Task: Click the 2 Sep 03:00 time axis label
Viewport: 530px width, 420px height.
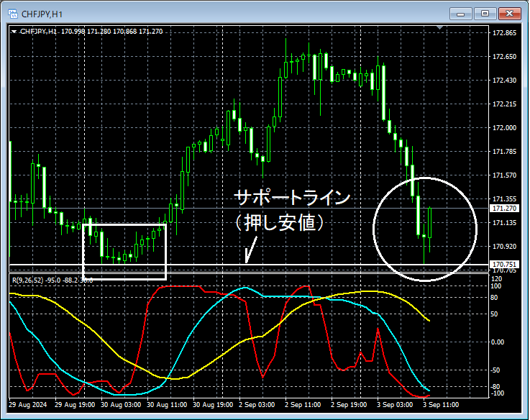Action: 257,405
